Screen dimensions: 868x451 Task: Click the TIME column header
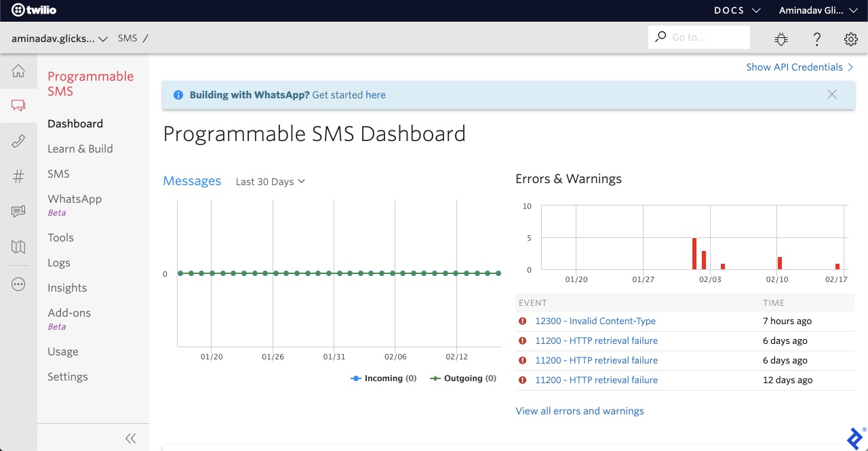pyautogui.click(x=774, y=303)
